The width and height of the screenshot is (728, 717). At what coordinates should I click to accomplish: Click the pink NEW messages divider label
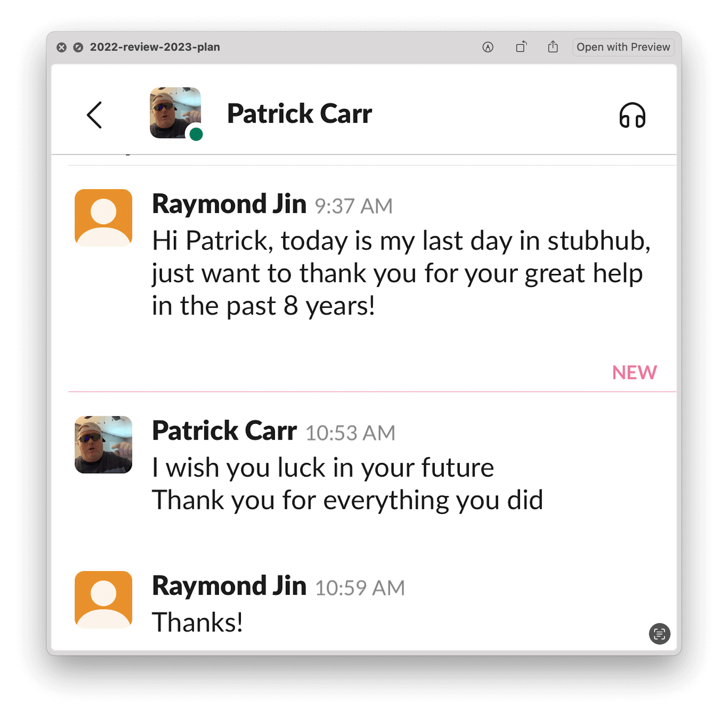(x=634, y=373)
